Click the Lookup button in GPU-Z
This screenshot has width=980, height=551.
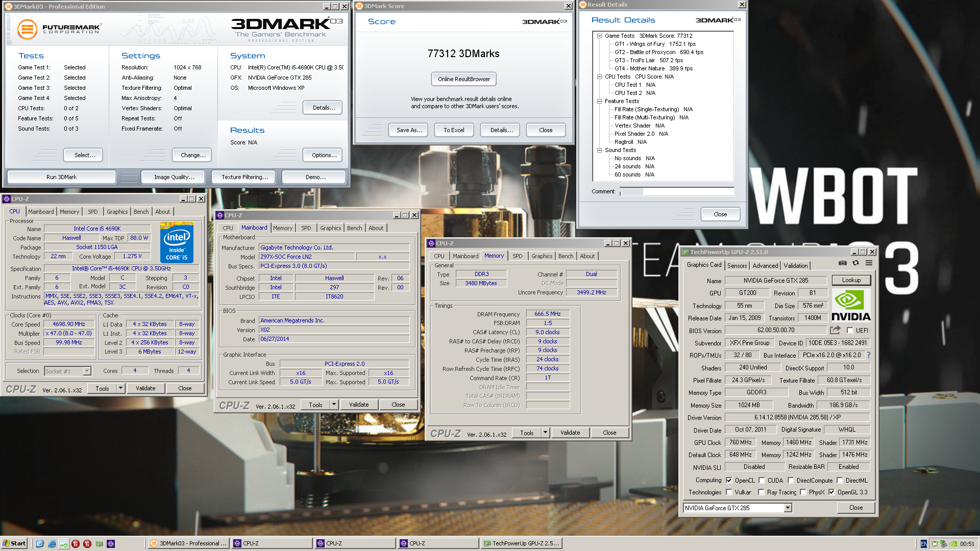(x=851, y=280)
